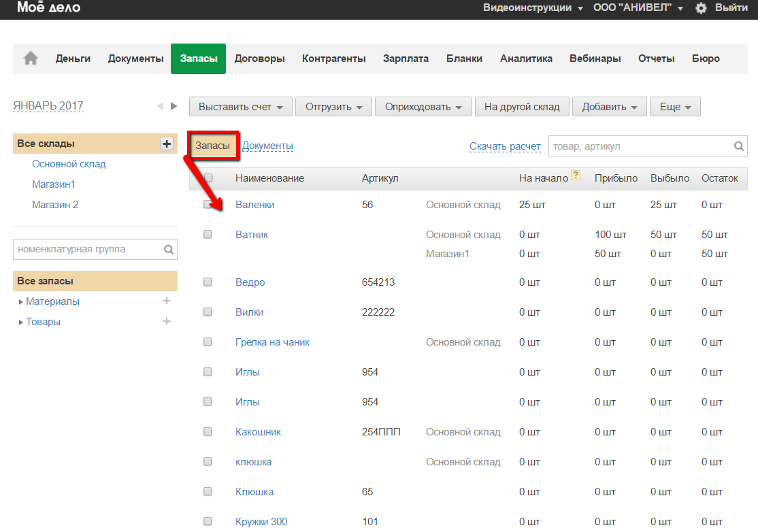Add a new warehouse with plus icon
The width and height of the screenshot is (758, 532).
click(x=167, y=144)
